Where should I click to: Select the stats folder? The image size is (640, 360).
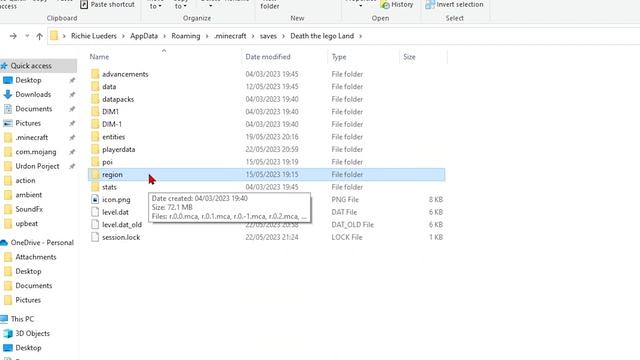click(109, 187)
